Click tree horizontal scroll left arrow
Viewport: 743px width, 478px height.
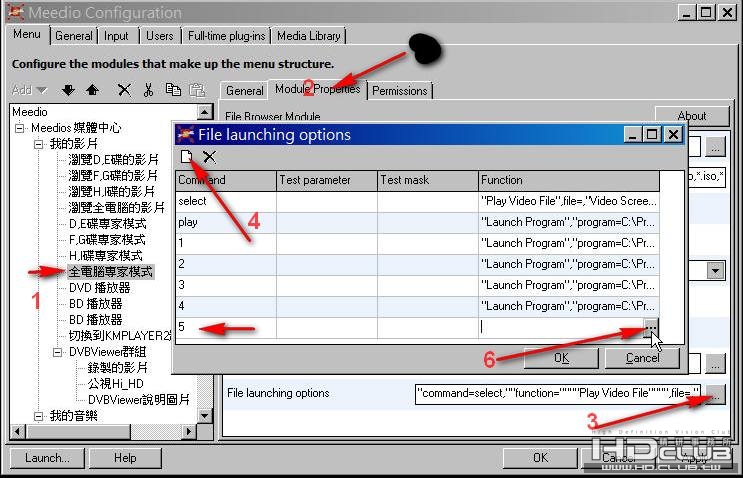point(18,432)
